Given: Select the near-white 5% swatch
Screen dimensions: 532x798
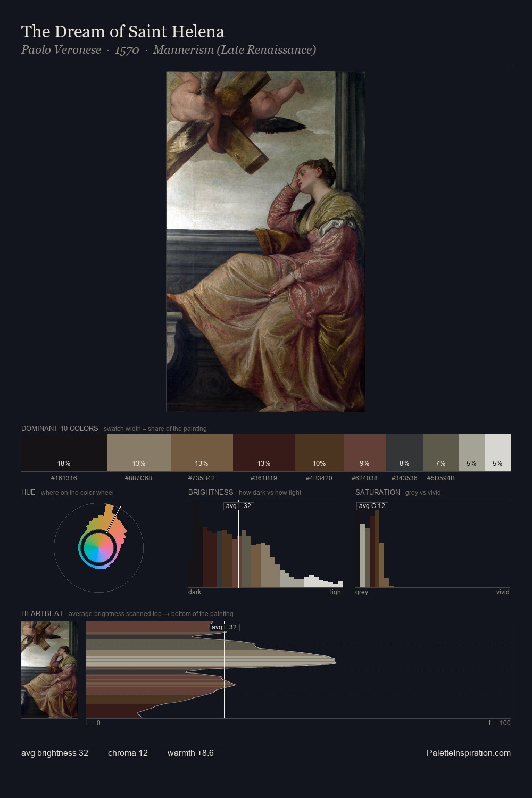Looking at the screenshot, I should (497, 453).
